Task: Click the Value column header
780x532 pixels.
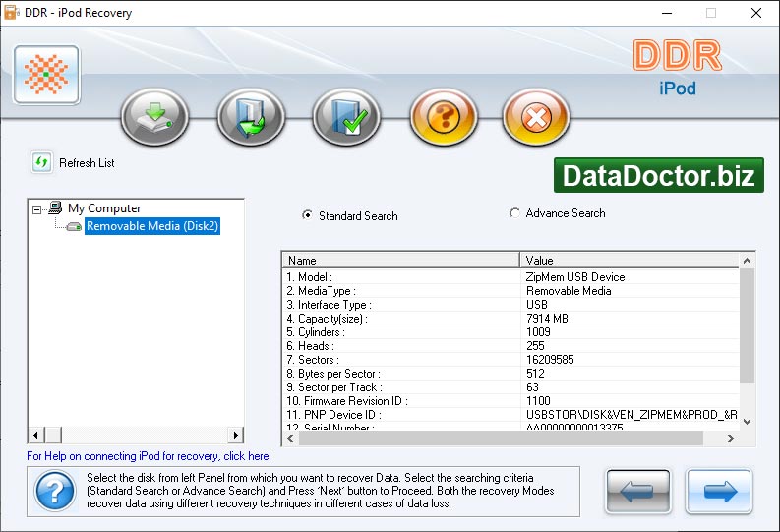Action: click(628, 261)
